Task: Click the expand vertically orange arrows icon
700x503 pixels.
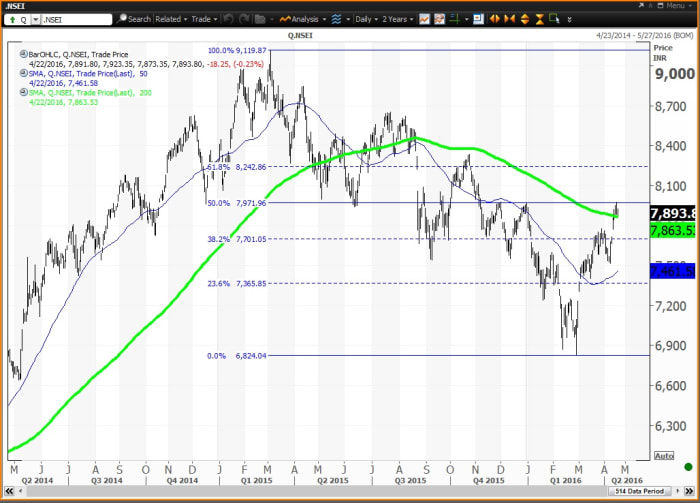Action: pyautogui.click(x=525, y=19)
